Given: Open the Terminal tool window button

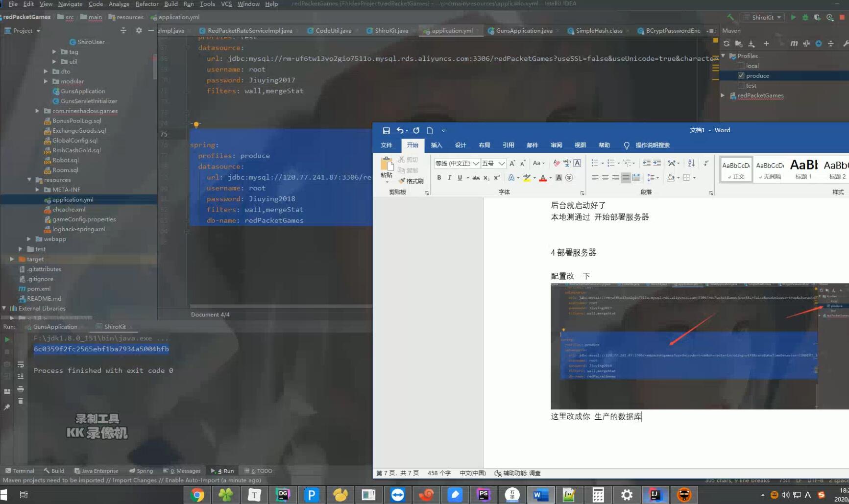Looking at the screenshot, I should [x=20, y=471].
